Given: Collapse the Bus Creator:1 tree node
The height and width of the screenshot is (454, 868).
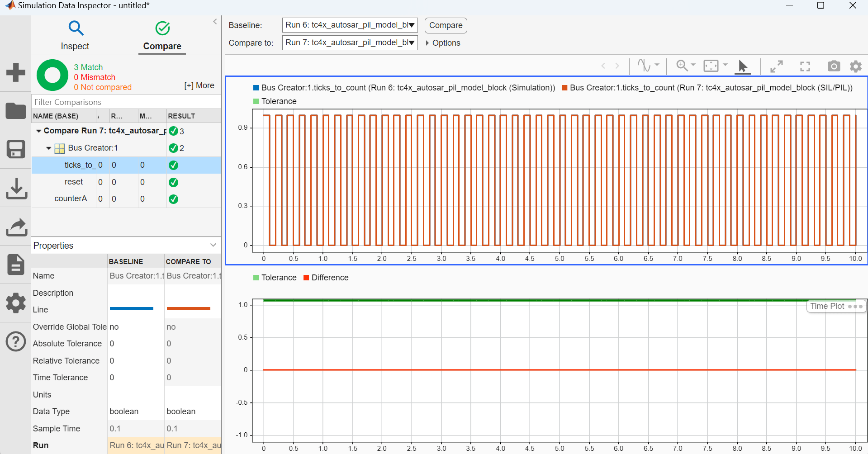Looking at the screenshot, I should tap(48, 148).
